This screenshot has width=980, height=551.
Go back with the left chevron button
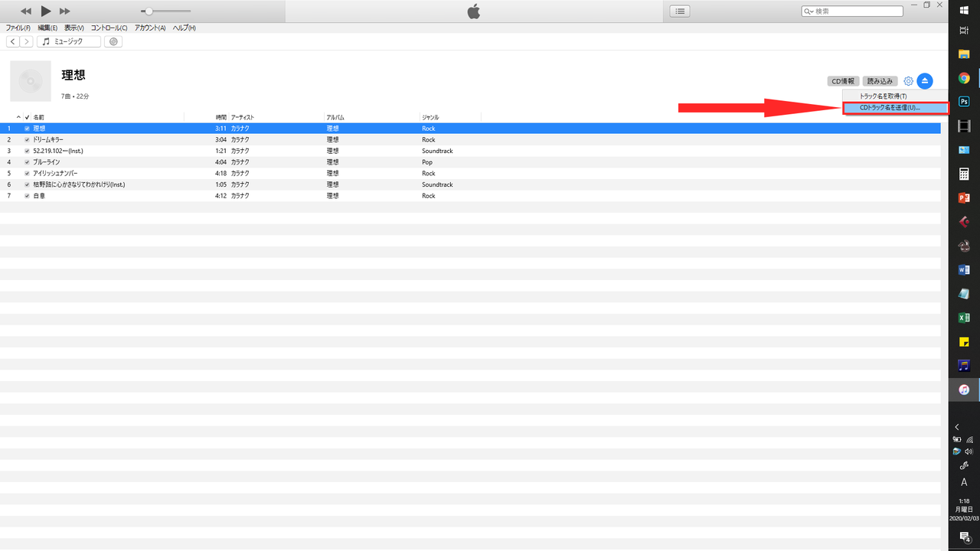(13, 41)
